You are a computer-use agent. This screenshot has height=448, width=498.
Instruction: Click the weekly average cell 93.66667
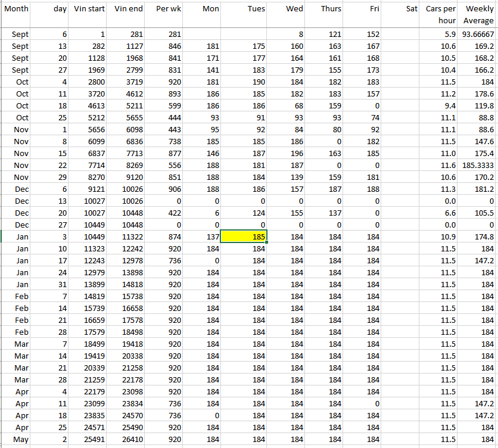coord(478,34)
